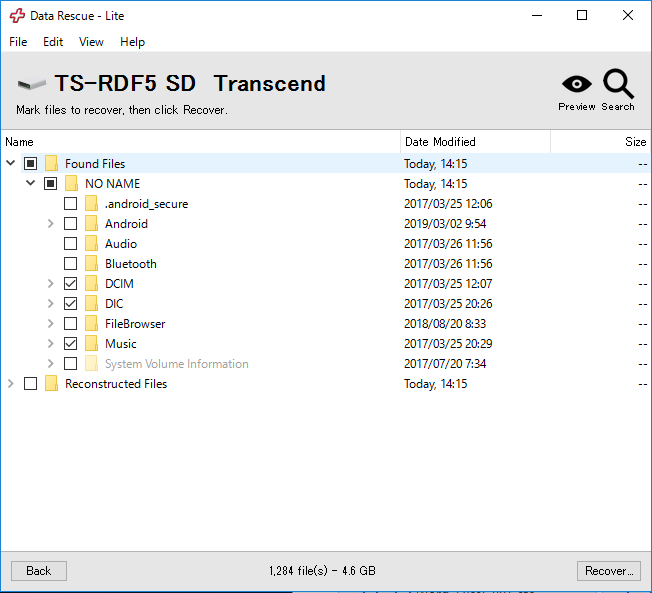Click the DCIM folder icon
The height and width of the screenshot is (593, 652).
[91, 284]
